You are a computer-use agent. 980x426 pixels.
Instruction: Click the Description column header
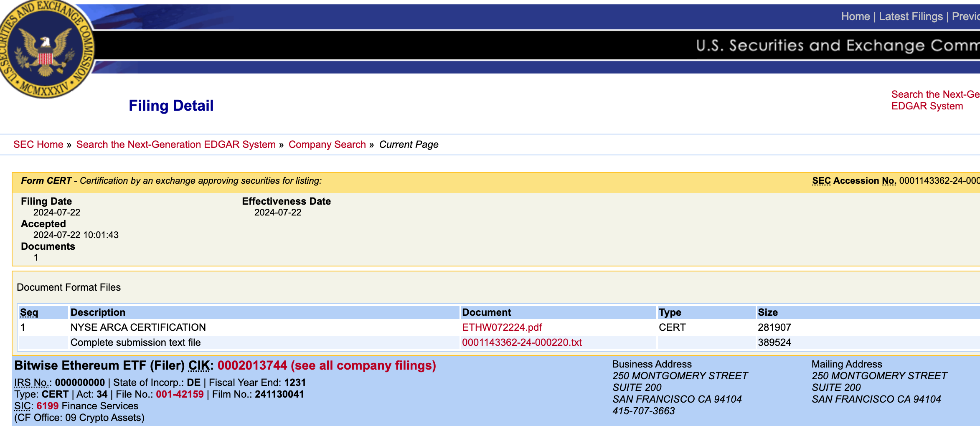98,312
